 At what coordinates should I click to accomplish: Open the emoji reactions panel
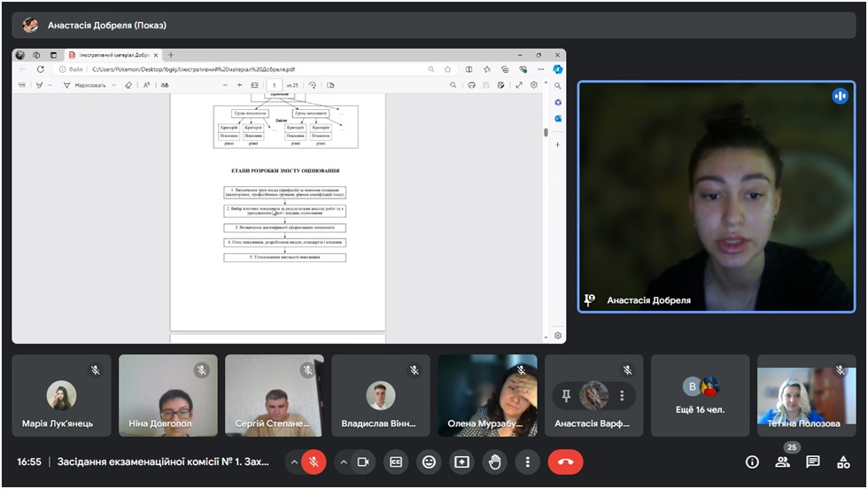[x=429, y=462]
